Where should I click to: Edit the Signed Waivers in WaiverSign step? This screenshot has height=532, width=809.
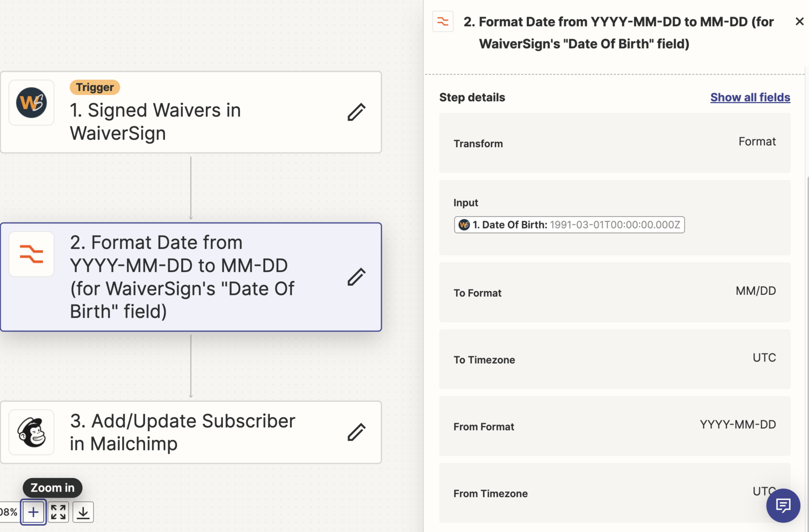[356, 112]
